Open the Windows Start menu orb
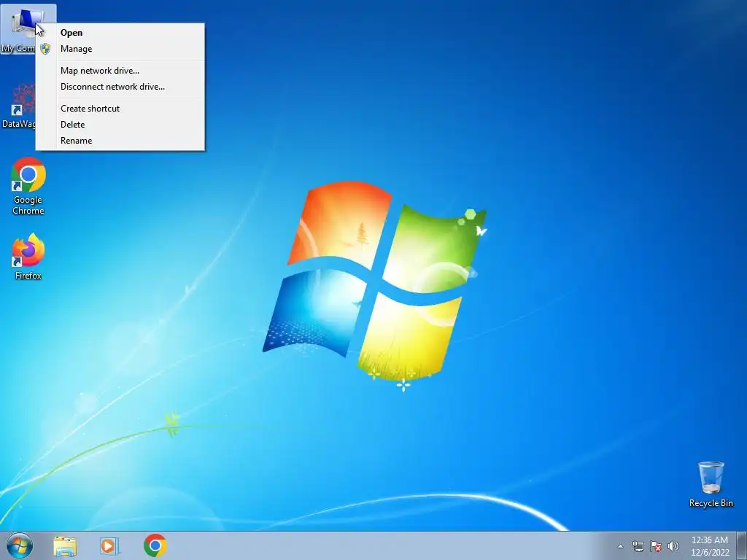 tap(20, 545)
